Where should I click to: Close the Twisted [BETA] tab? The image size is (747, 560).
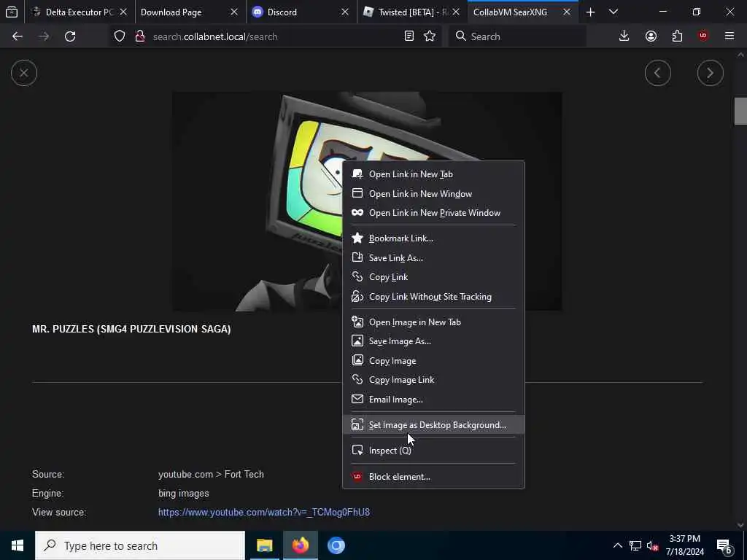pos(456,12)
